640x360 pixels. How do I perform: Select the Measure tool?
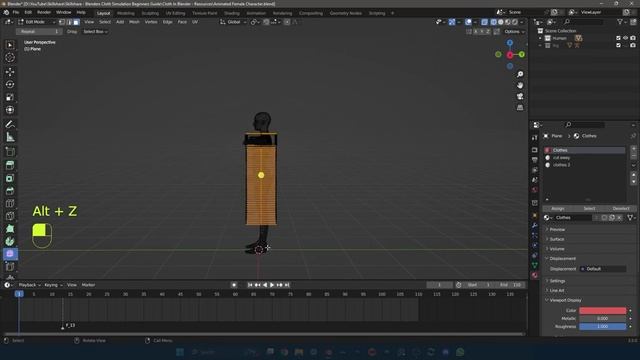tap(10, 137)
